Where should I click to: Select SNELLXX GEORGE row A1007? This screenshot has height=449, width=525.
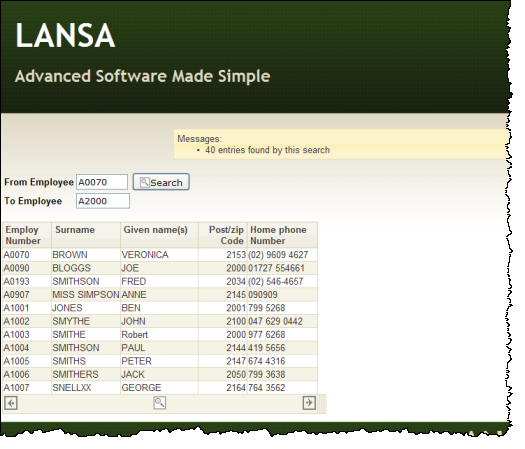click(160, 387)
